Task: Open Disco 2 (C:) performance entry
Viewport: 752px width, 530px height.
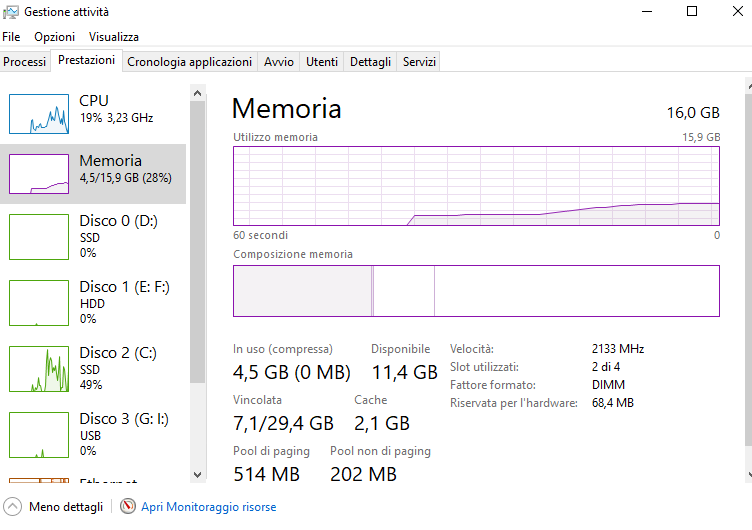Action: pyautogui.click(x=93, y=368)
